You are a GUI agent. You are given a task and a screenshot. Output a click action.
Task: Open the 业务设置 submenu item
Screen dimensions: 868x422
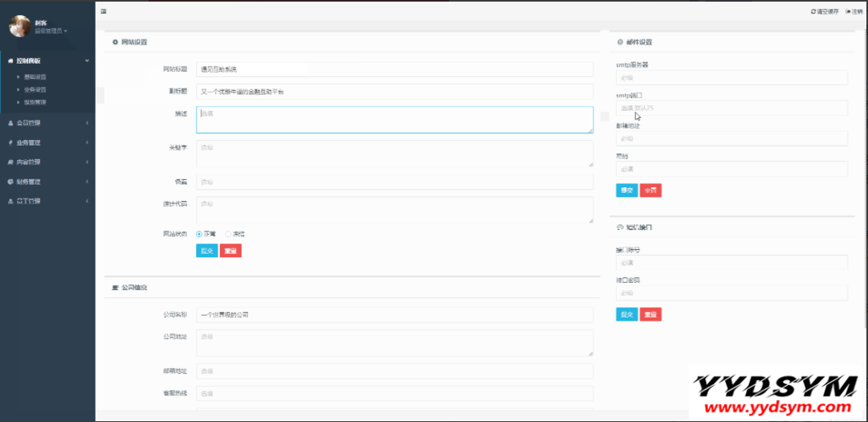click(x=35, y=90)
